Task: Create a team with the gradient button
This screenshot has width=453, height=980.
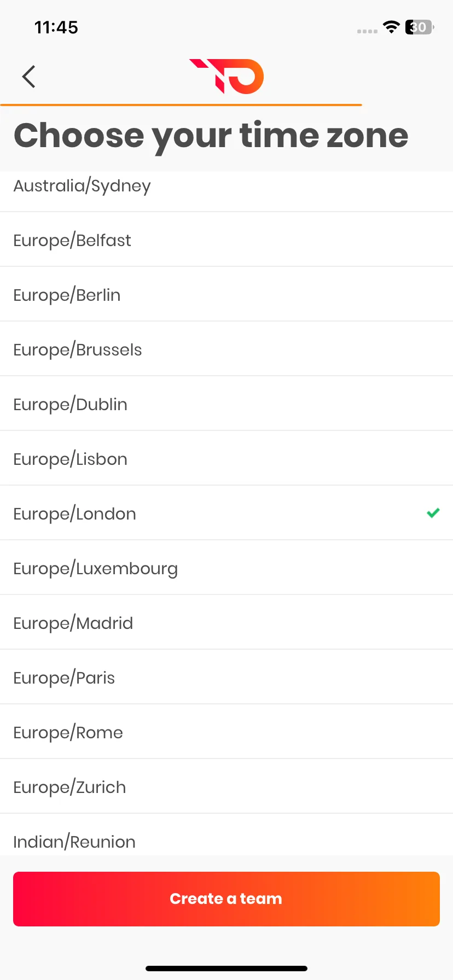Action: click(226, 899)
